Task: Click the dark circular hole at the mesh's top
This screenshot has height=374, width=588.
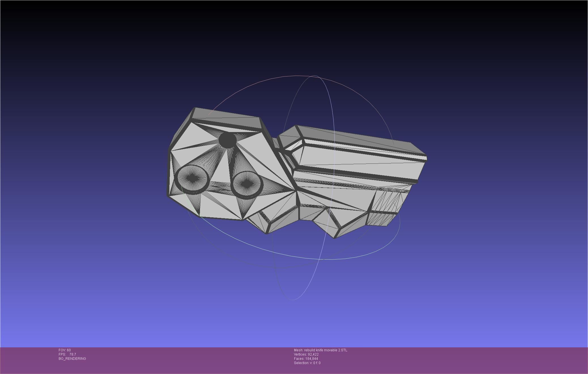Action: (x=227, y=140)
